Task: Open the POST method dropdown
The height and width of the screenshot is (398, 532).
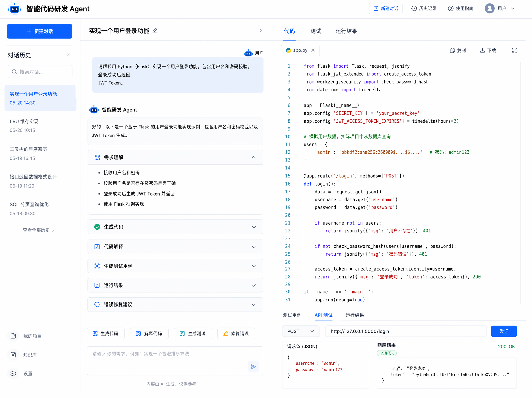Action: tap(301, 331)
